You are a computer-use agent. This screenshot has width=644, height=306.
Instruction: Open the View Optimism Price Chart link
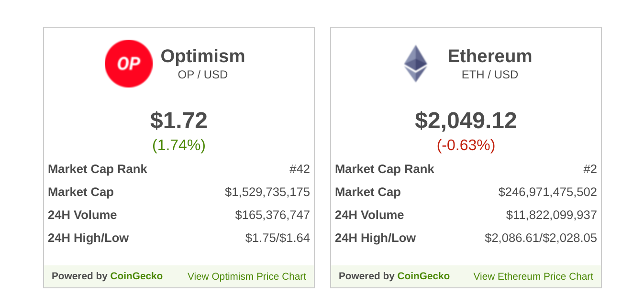point(246,276)
